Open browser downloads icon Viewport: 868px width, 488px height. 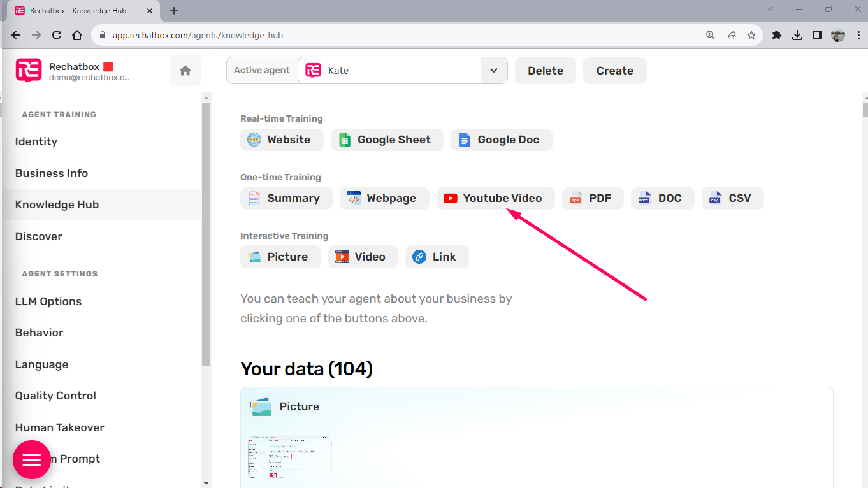tap(797, 36)
